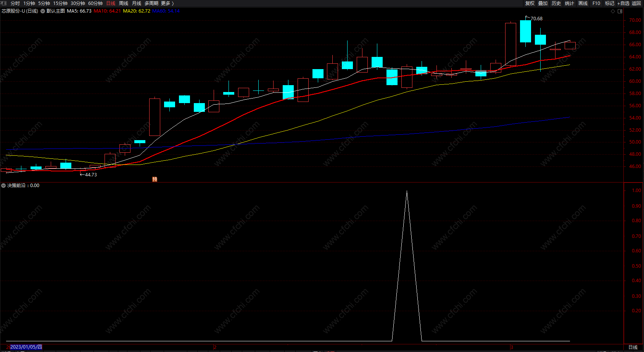Expand the 决策前沿 indicator dropdown arrow

coord(3,186)
